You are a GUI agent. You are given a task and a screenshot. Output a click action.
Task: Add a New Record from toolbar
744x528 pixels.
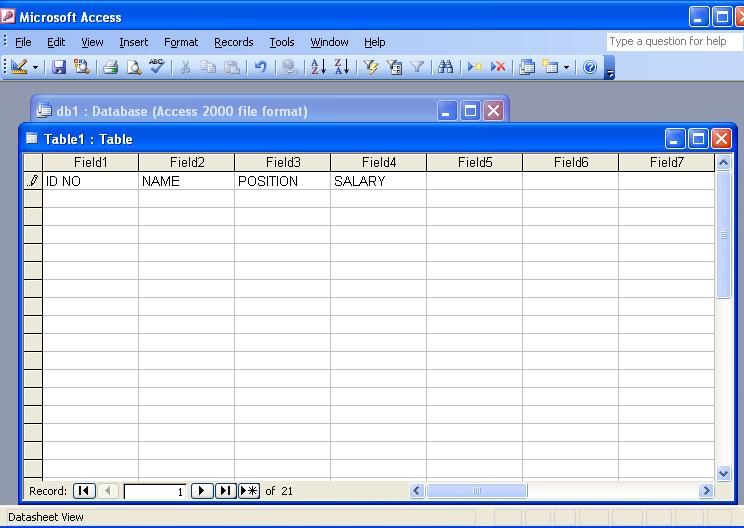tap(474, 67)
